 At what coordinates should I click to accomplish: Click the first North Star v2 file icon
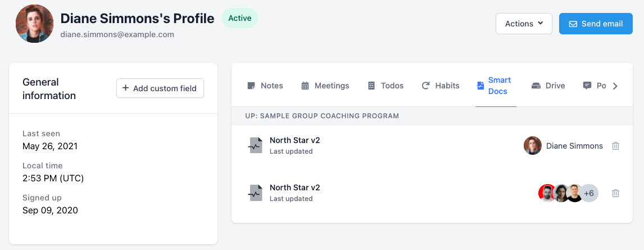point(255,145)
